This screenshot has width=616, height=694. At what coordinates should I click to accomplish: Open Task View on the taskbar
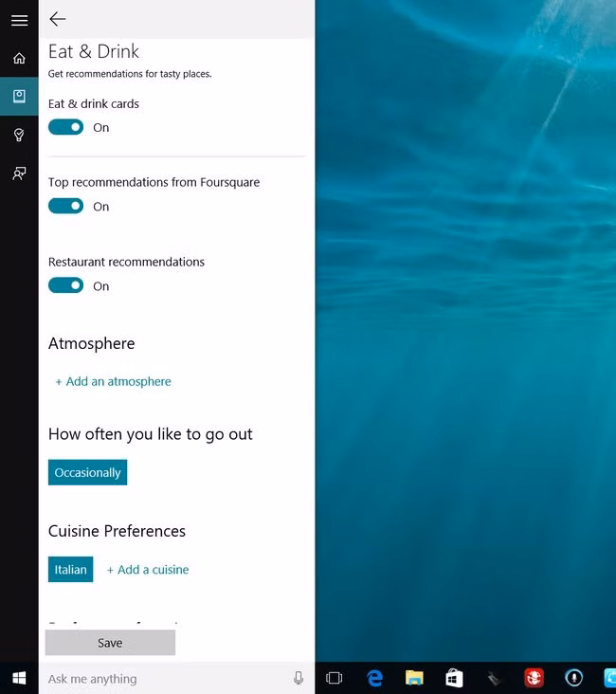(x=334, y=678)
